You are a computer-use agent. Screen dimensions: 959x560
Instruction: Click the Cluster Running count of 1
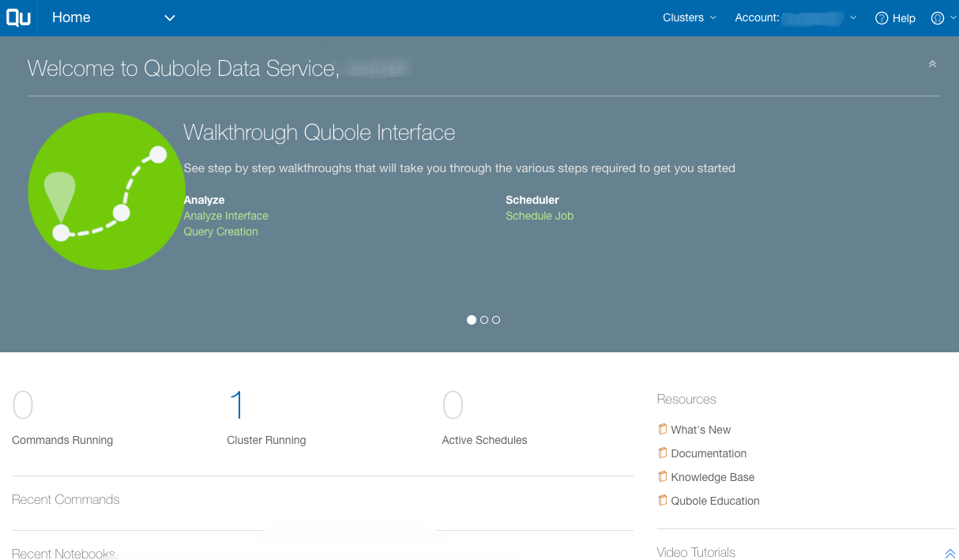236,405
